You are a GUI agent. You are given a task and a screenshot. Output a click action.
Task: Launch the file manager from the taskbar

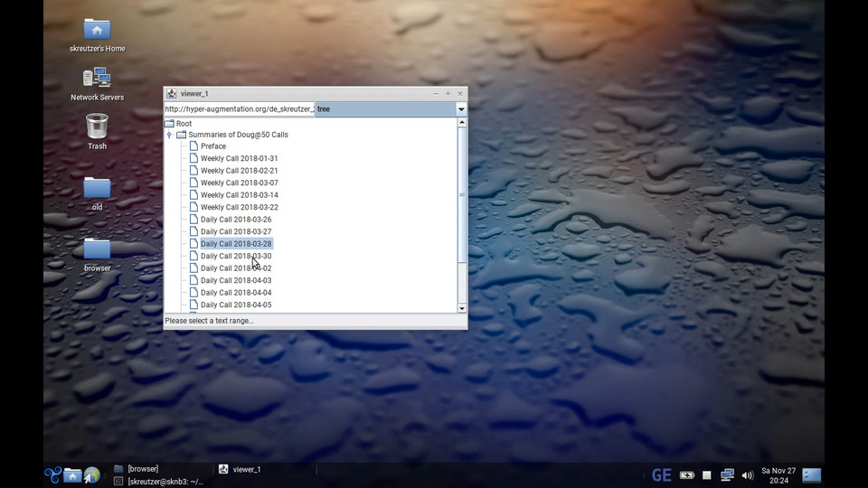(72, 474)
